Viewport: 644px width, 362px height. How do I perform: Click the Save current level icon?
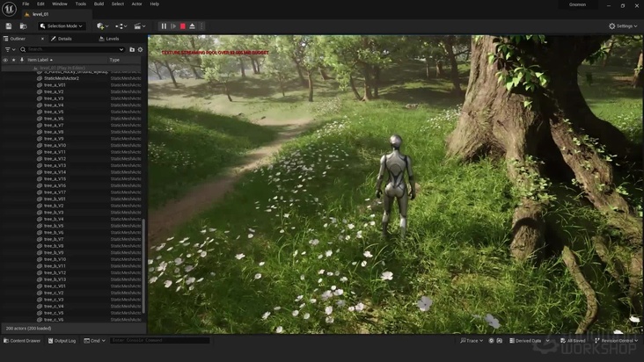coord(9,26)
